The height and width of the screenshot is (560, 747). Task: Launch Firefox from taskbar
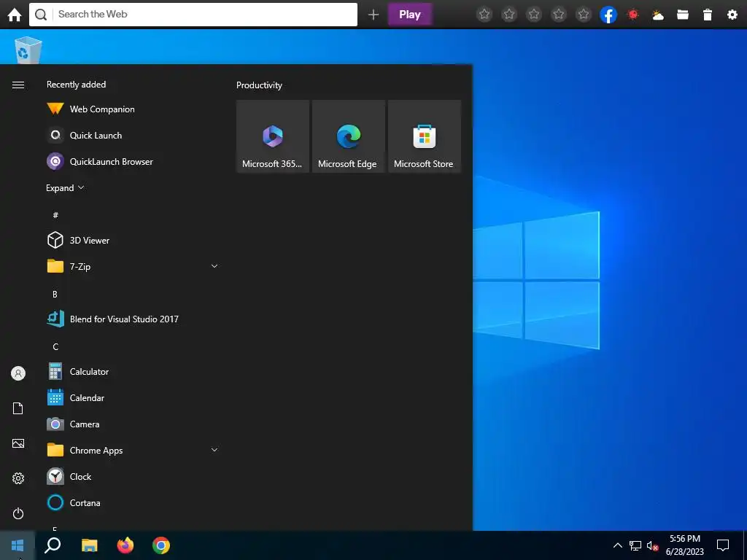click(125, 545)
